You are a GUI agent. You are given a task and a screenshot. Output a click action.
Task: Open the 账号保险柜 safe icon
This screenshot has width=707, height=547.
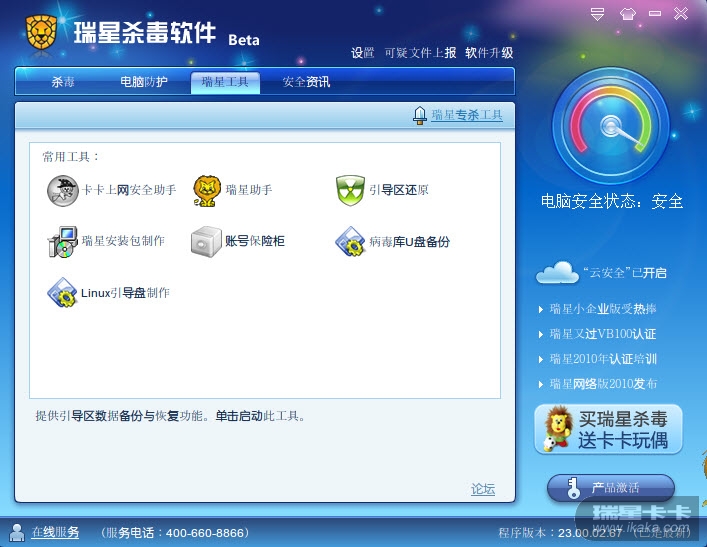point(206,242)
